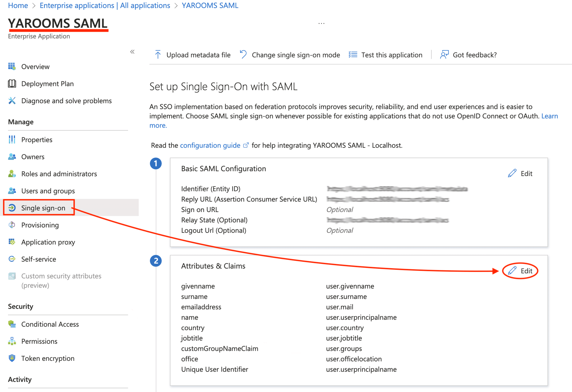Click Enterprise applications in the breadcrumb trail

click(77, 5)
